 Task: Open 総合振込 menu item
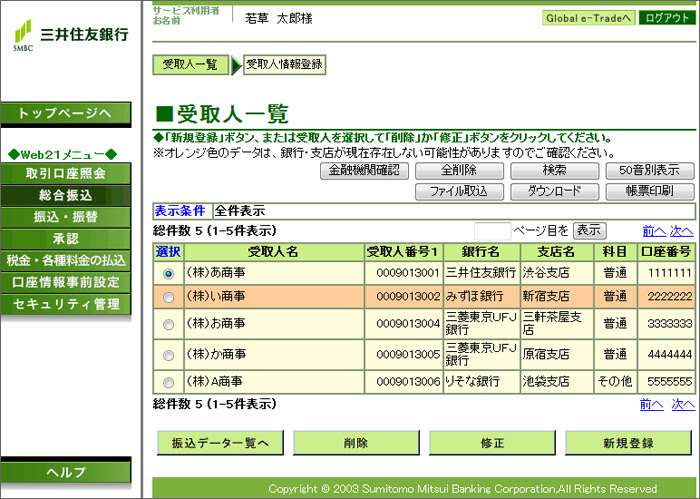pyautogui.click(x=66, y=195)
